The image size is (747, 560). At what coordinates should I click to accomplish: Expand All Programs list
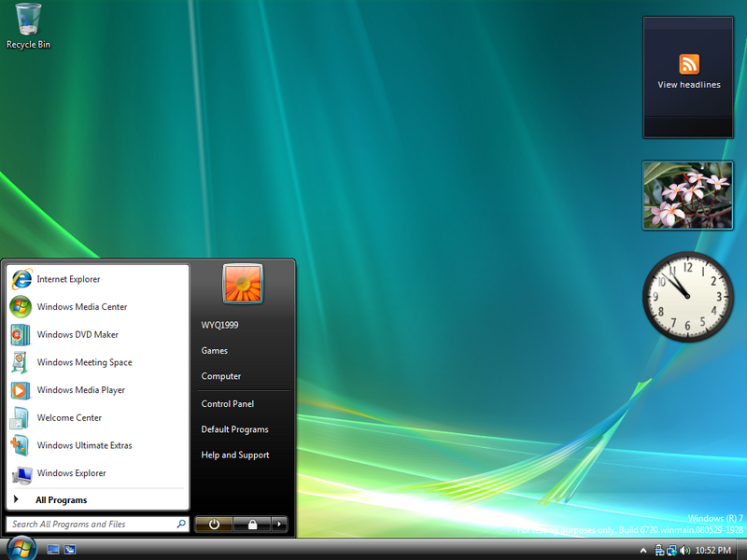tap(61, 500)
